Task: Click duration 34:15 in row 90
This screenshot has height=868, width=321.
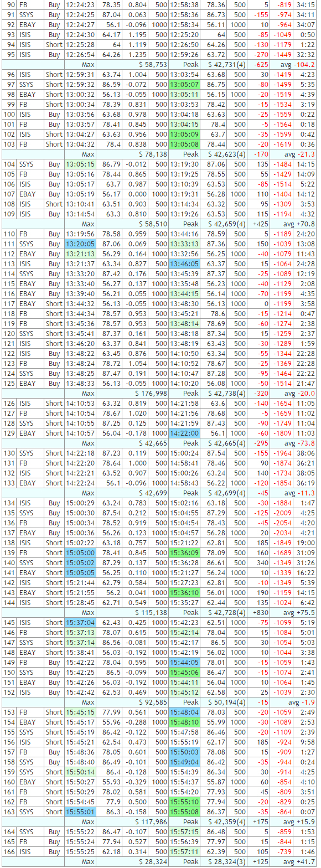Action: (x=306, y=4)
